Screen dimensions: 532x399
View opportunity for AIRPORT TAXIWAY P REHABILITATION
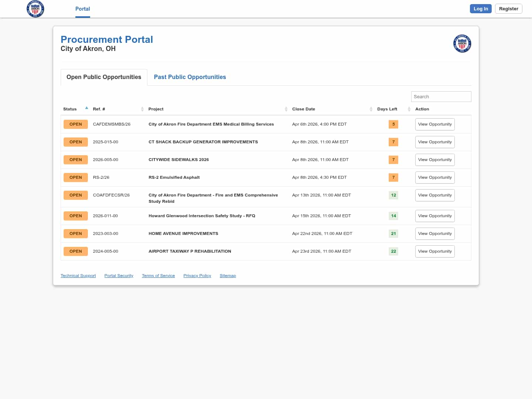(434, 252)
